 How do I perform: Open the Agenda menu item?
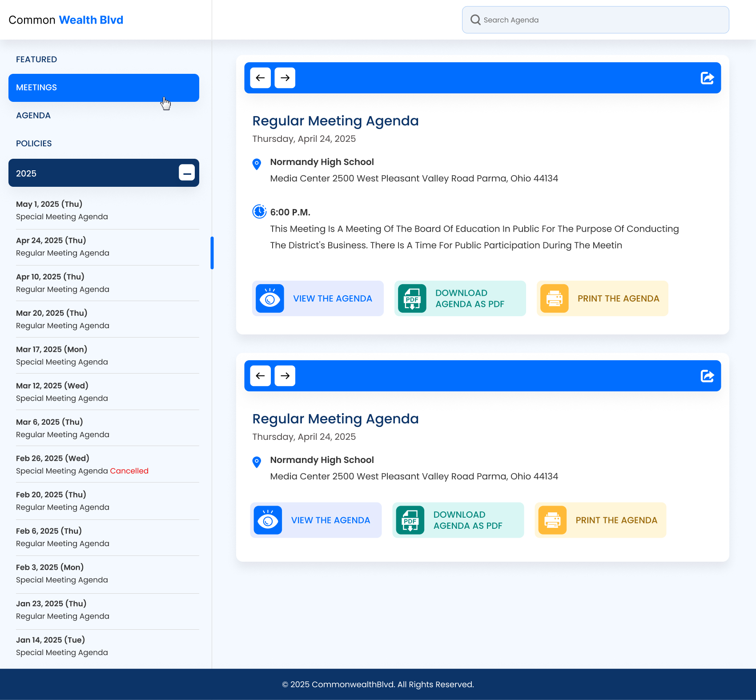[33, 116]
